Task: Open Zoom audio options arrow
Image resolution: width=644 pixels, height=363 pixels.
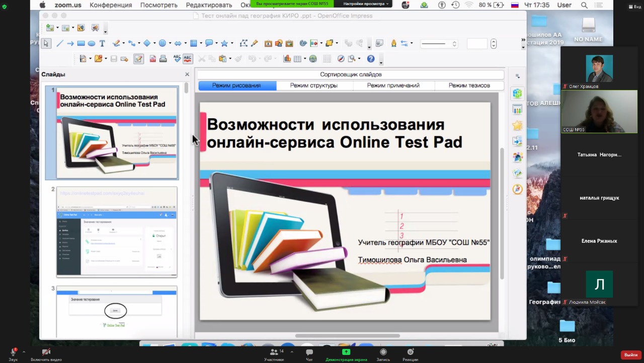Action: coord(24,352)
